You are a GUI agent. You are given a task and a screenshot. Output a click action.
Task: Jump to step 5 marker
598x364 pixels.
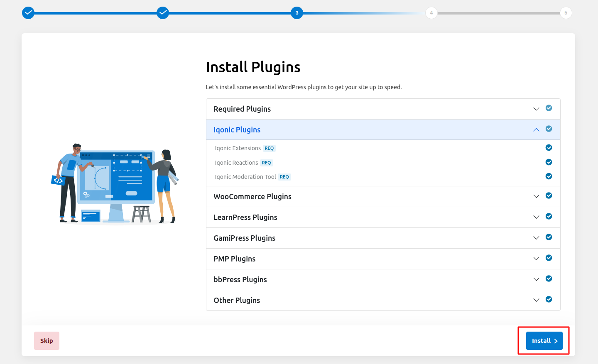pos(566,13)
